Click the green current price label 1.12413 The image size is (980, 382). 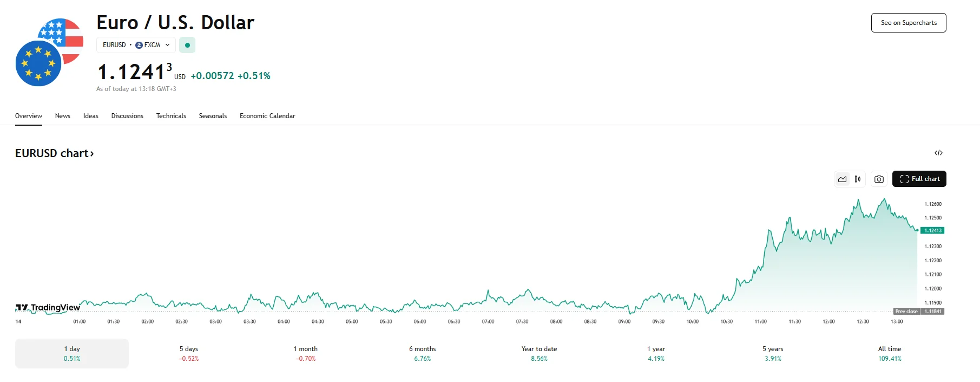[x=932, y=230]
